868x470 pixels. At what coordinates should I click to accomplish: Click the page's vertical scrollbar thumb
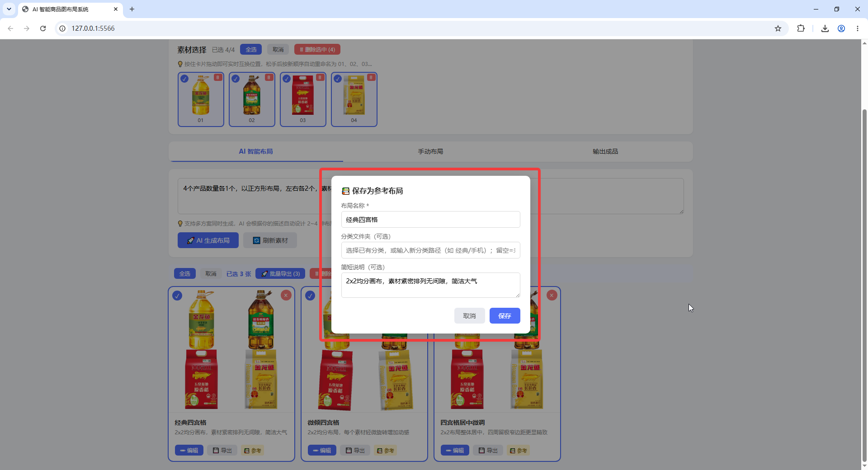(864, 285)
